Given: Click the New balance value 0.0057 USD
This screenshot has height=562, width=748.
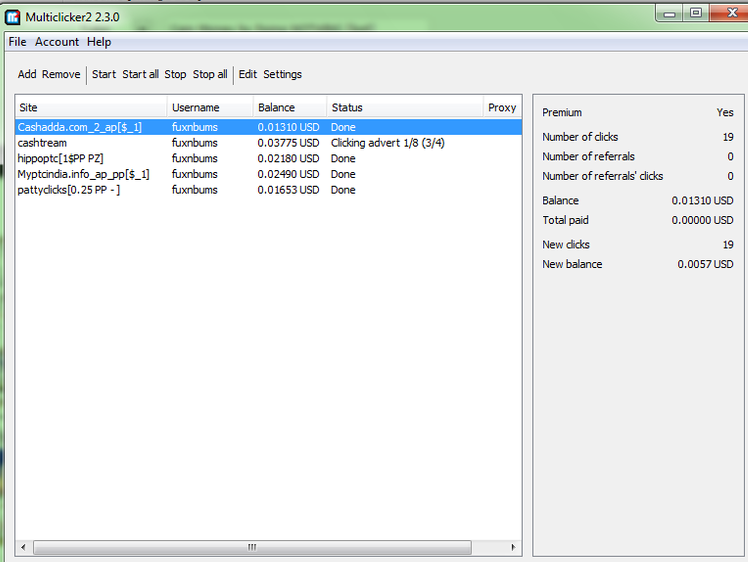Looking at the screenshot, I should click(706, 264).
